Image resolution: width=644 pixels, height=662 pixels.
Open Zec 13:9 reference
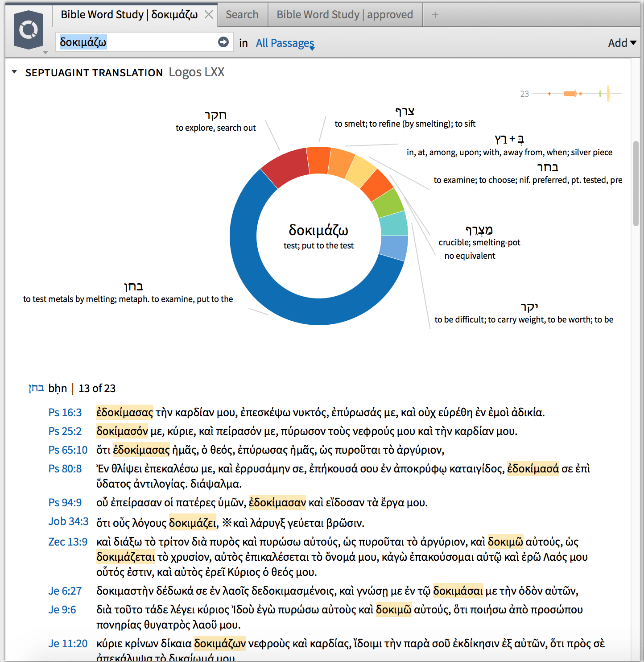tap(68, 542)
